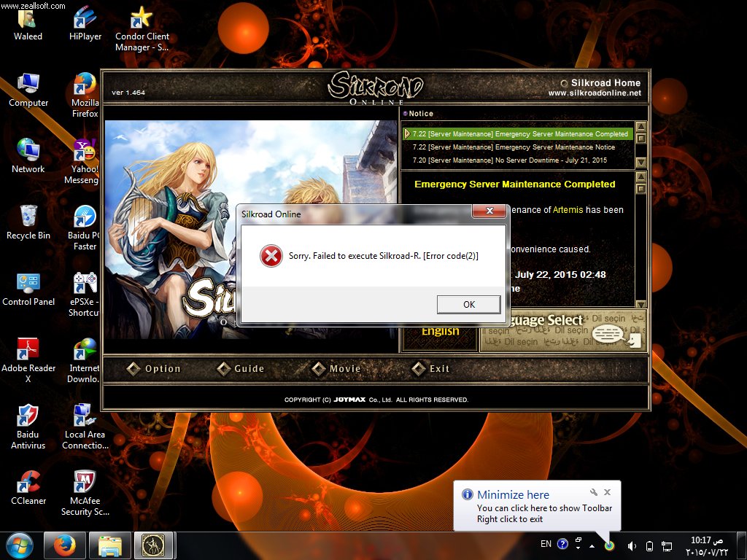This screenshot has width=747, height=560.
Task: Open the Option menu in launcher
Action: click(x=154, y=368)
